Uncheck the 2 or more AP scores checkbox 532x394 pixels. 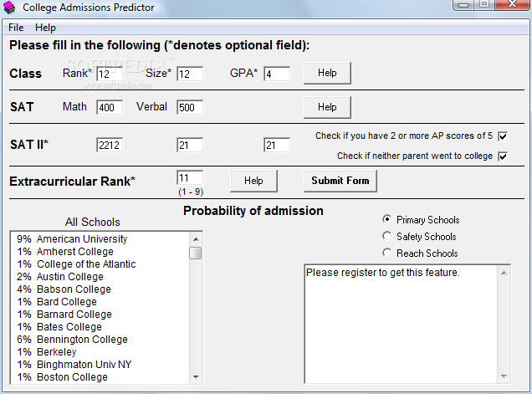[503, 136]
